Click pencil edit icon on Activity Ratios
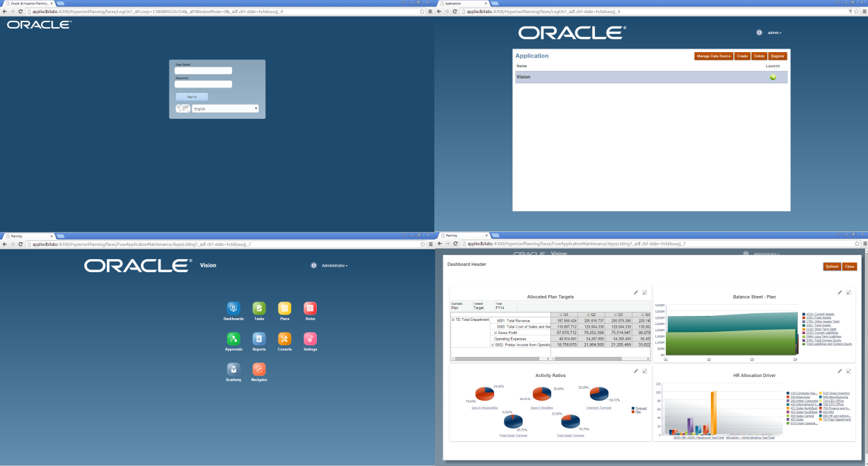The height and width of the screenshot is (466, 868). (x=635, y=372)
